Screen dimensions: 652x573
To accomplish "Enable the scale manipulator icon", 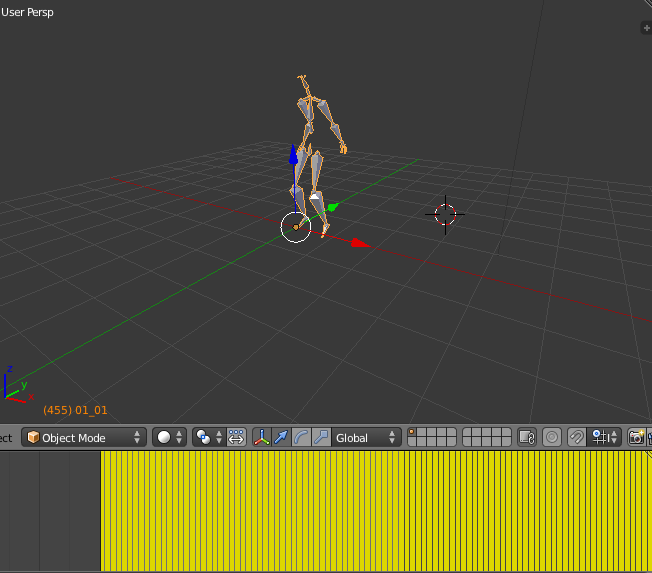I will [321, 437].
